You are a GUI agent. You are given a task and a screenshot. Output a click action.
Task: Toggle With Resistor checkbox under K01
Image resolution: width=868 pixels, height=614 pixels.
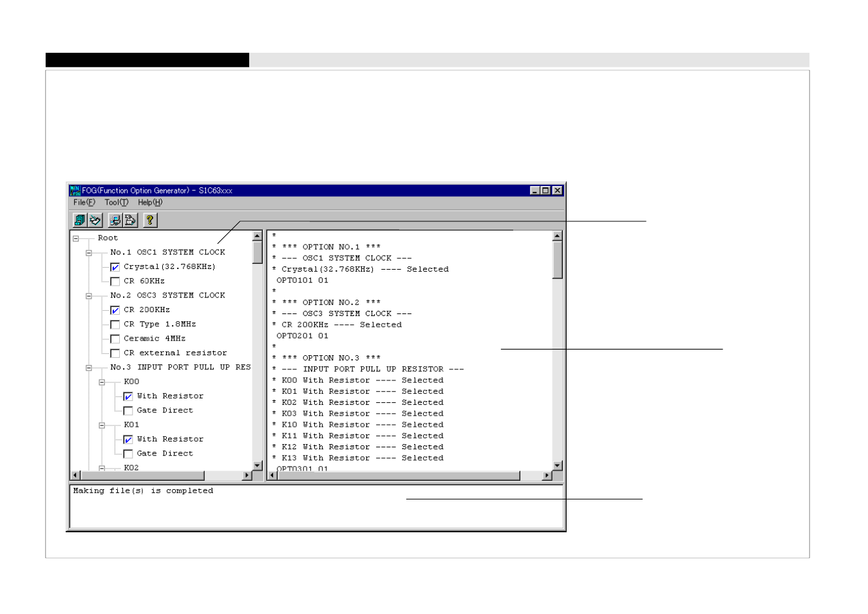[x=128, y=440]
